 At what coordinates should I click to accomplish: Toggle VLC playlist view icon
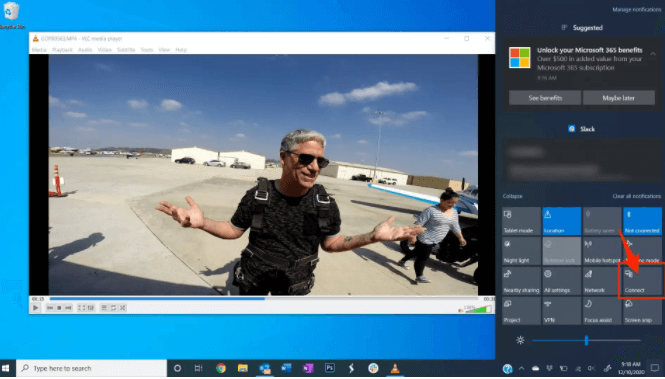pyautogui.click(x=104, y=309)
